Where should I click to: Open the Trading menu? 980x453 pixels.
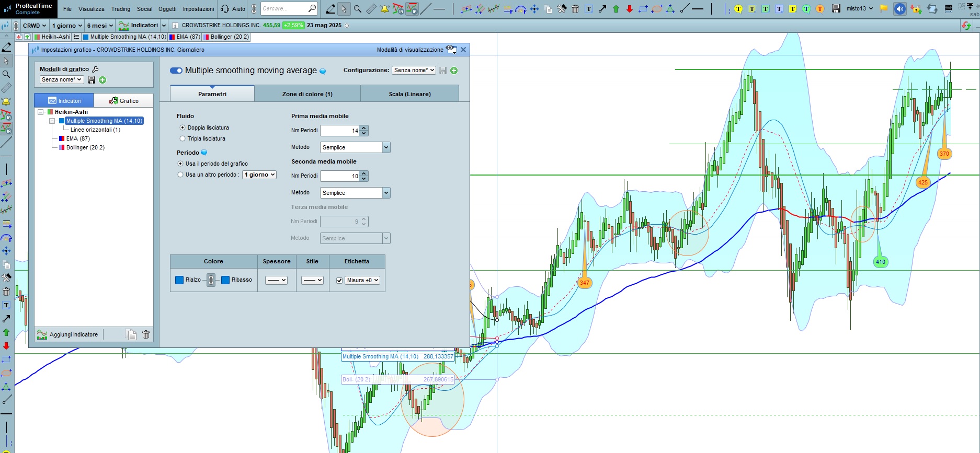[121, 9]
